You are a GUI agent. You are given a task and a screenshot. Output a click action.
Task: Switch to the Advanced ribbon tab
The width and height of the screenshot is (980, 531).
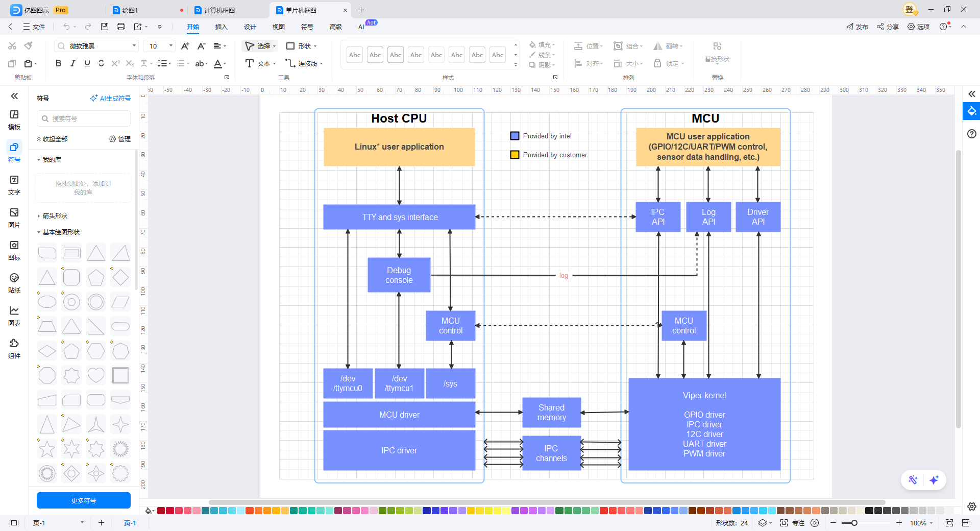pos(335,27)
